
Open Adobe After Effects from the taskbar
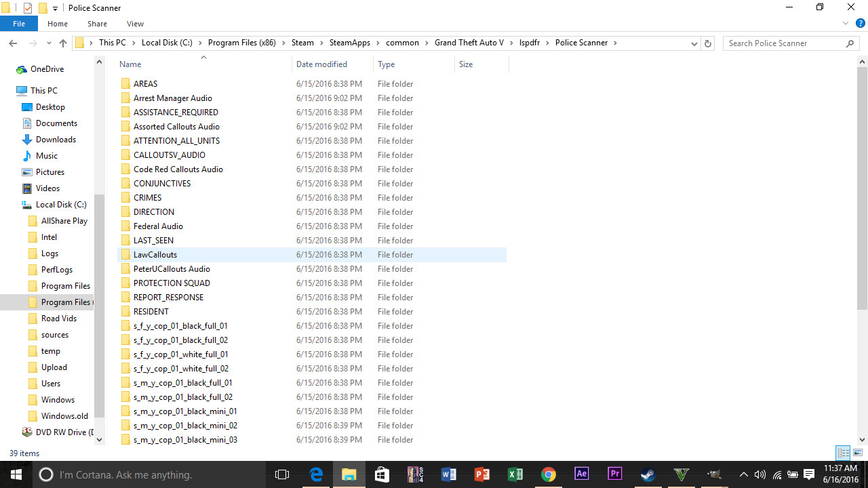point(581,474)
